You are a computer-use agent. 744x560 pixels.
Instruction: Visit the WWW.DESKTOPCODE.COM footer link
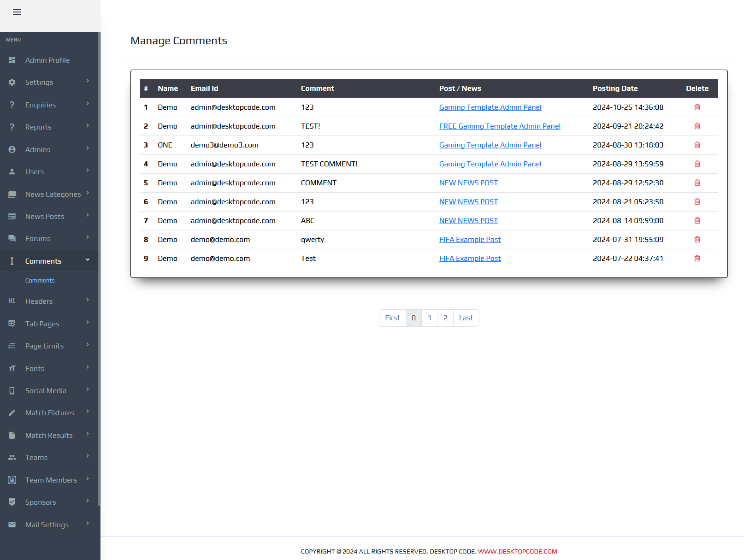517,552
